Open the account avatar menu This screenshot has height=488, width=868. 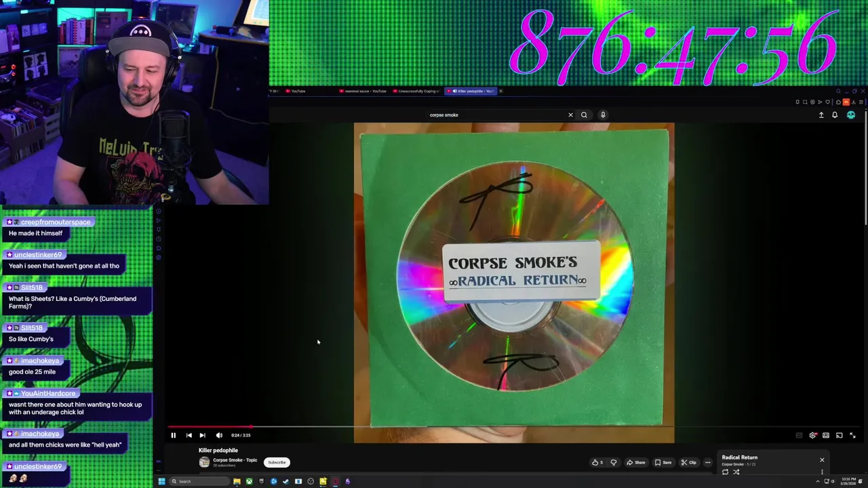[851, 115]
